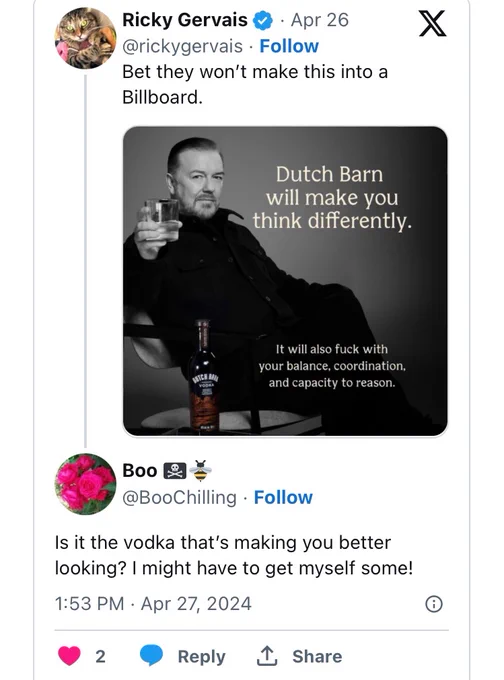This screenshot has height=680, width=504.
Task: Click the Reply text button
Action: coord(201,656)
